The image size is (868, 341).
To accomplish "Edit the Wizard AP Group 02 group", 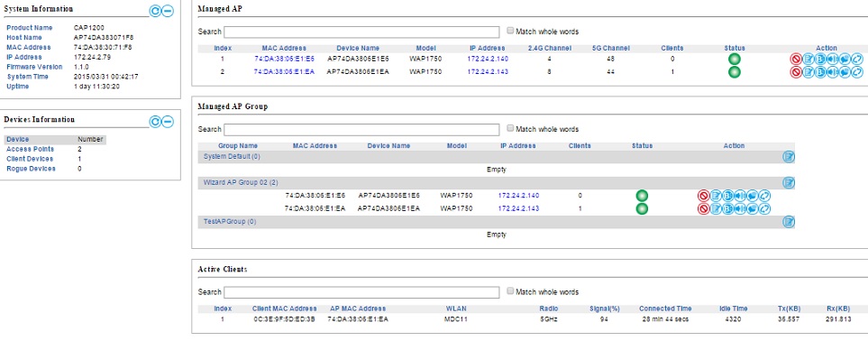I will click(789, 182).
